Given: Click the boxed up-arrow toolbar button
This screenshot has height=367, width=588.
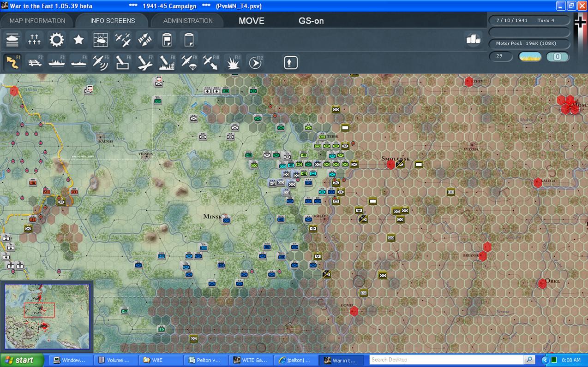Looking at the screenshot, I should pyautogui.click(x=290, y=62).
